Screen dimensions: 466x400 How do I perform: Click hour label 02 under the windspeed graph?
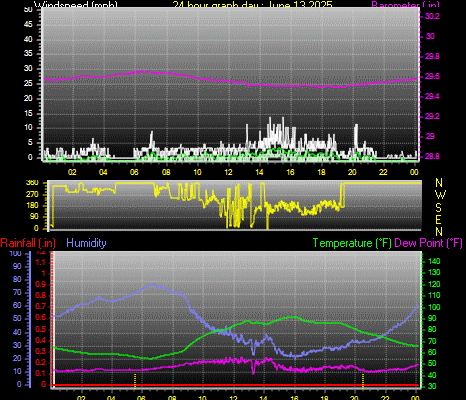pos(72,172)
